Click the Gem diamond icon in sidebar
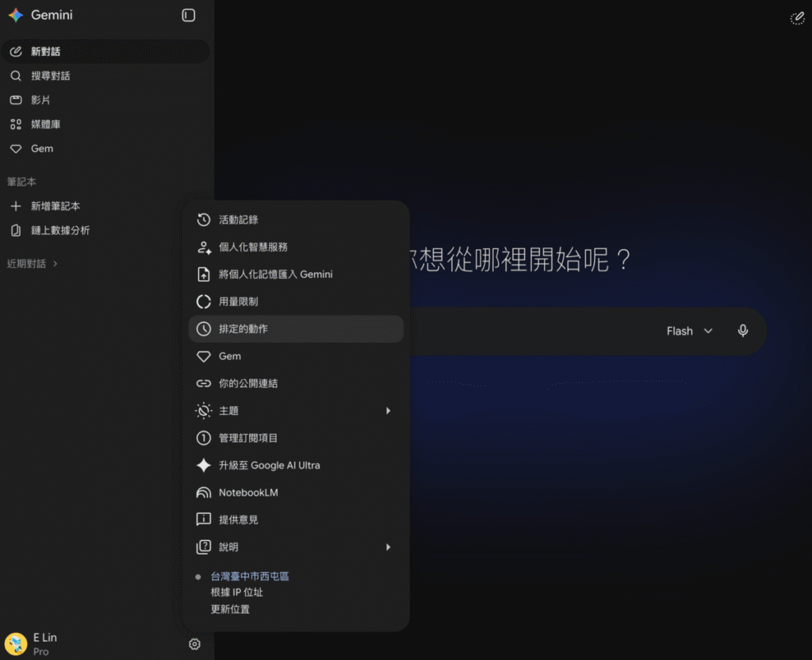 click(16, 148)
